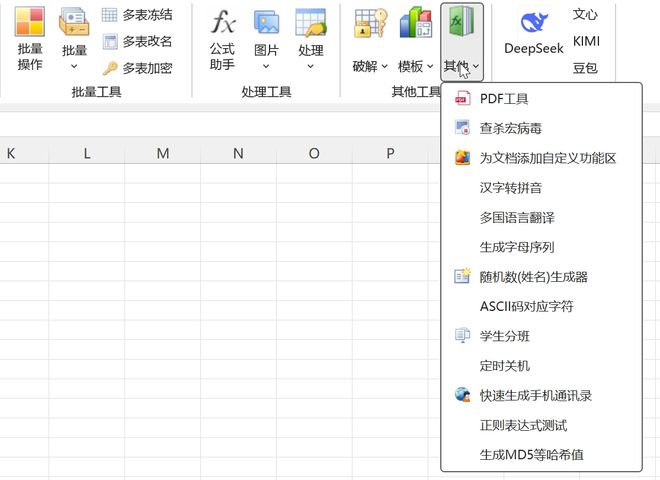
Task: Click the 多表改名 button label
Action: tap(147, 41)
